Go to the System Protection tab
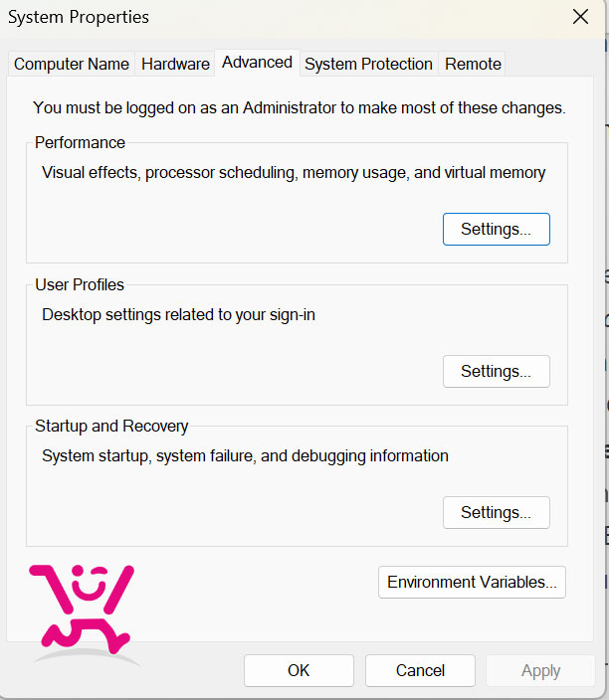This screenshot has height=700, width=609. (x=368, y=64)
